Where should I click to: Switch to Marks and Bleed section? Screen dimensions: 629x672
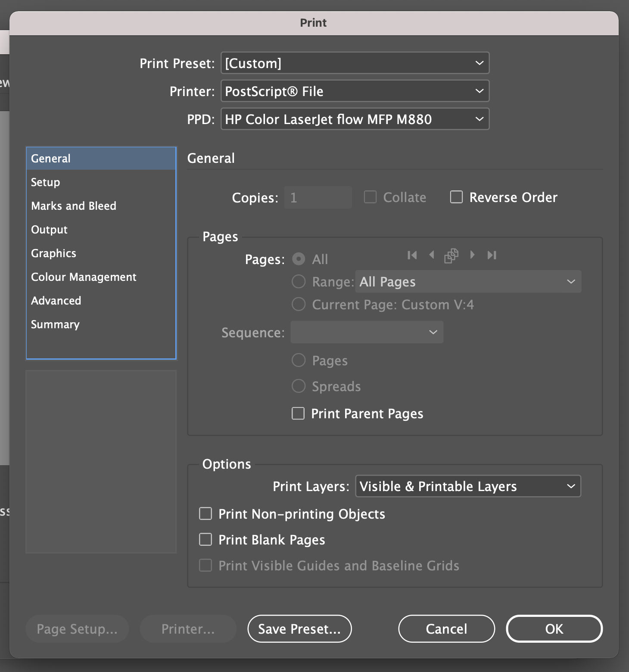(74, 206)
